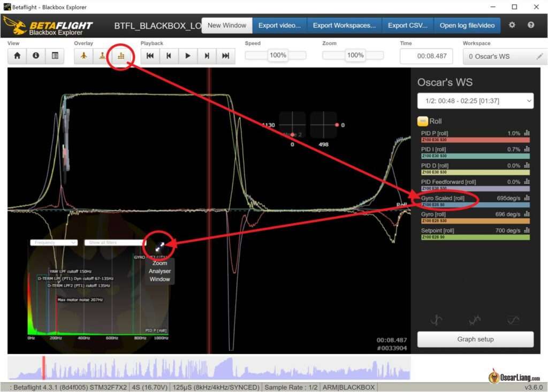Click the middle curve icon above Graph setup

tap(475, 320)
